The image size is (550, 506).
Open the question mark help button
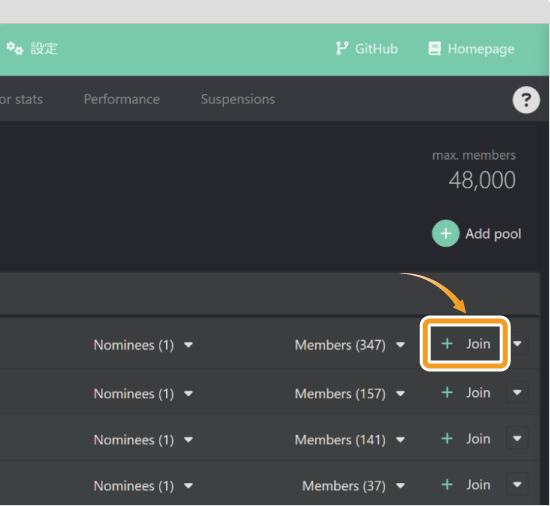pos(526,100)
